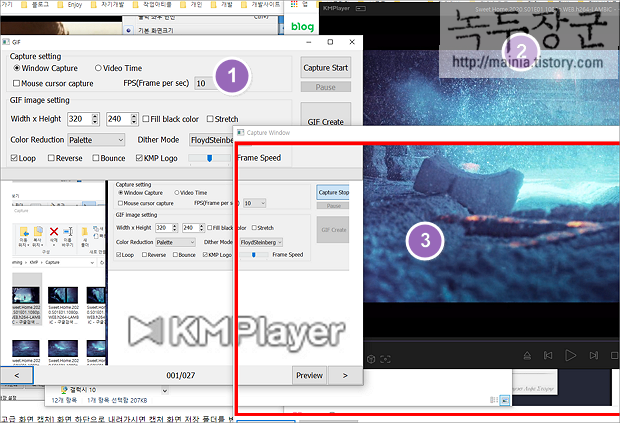The image size is (620, 423).
Task: Open Dither Mode dropdown in inner preview dialog
Action: (261, 242)
